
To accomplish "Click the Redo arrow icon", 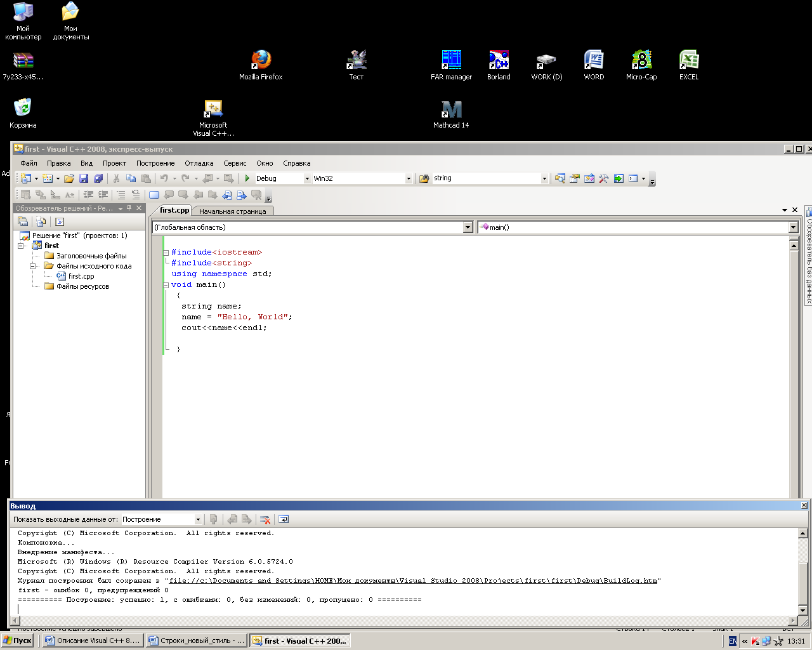I will pos(185,178).
